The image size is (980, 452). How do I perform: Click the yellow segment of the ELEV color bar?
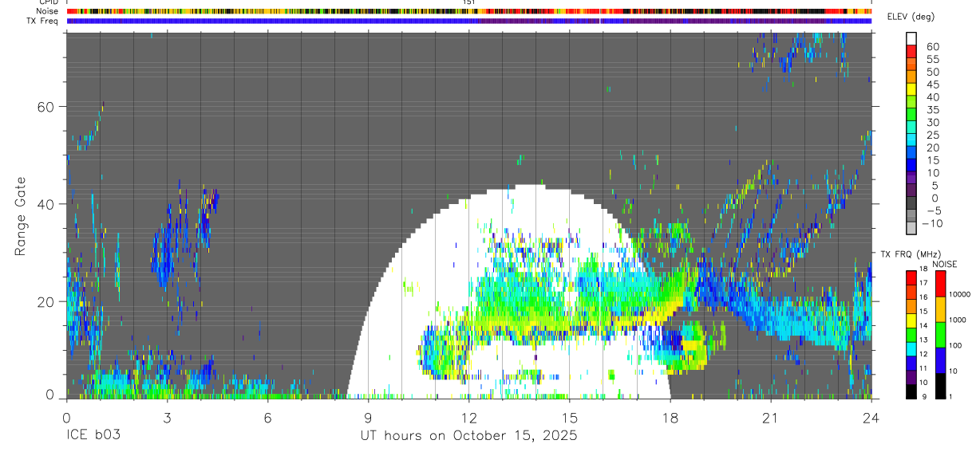(x=911, y=88)
